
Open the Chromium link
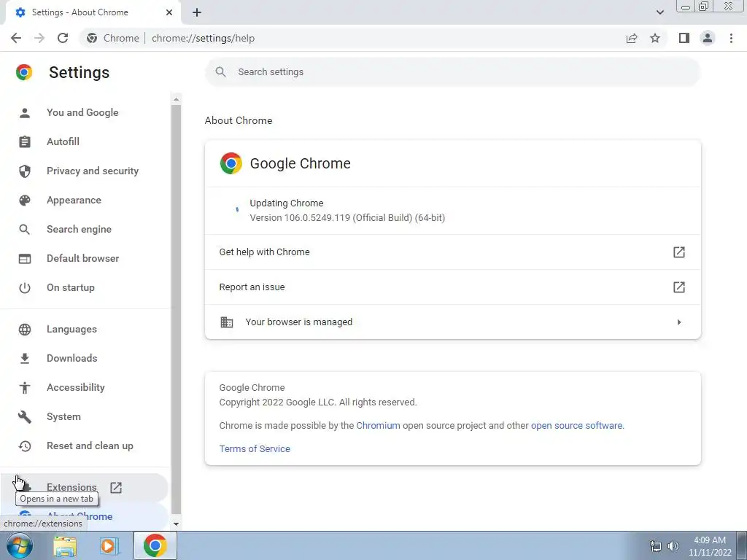(x=378, y=425)
